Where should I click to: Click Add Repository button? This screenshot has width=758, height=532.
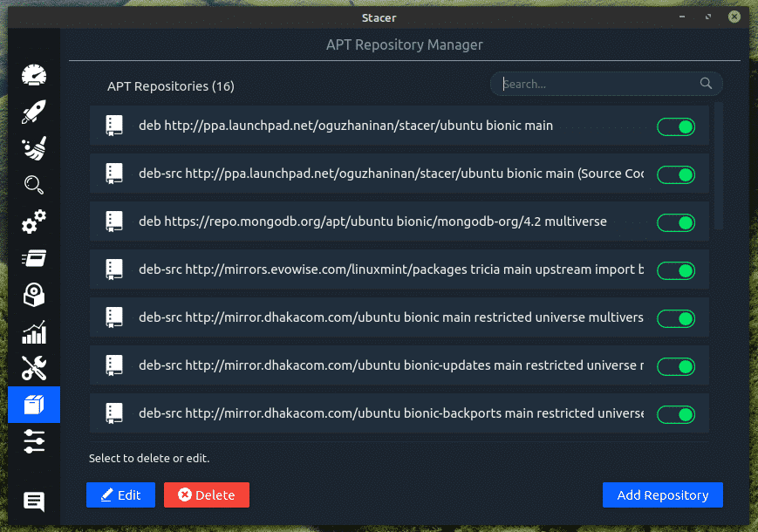tap(663, 494)
